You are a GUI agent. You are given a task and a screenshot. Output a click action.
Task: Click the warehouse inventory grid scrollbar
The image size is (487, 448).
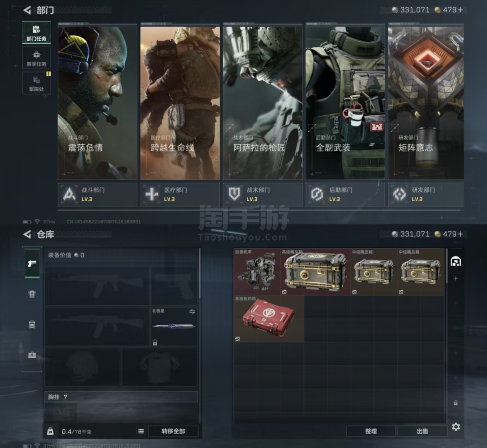coord(447,266)
